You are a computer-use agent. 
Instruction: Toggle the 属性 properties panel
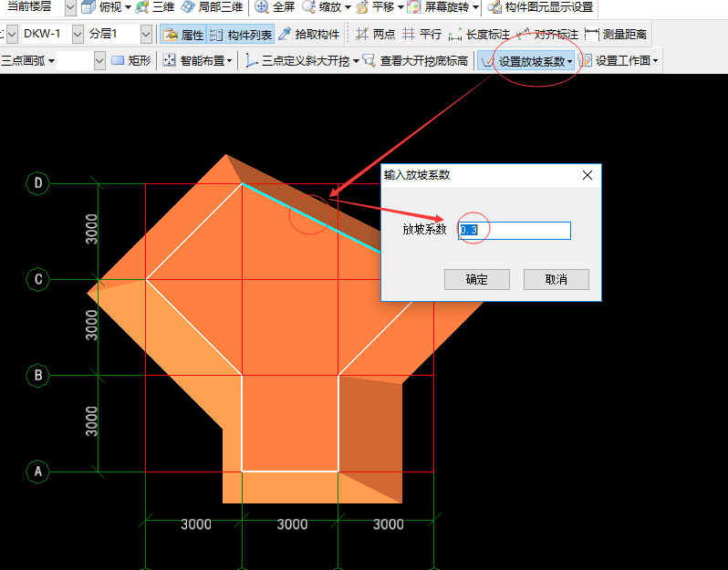coord(183,35)
